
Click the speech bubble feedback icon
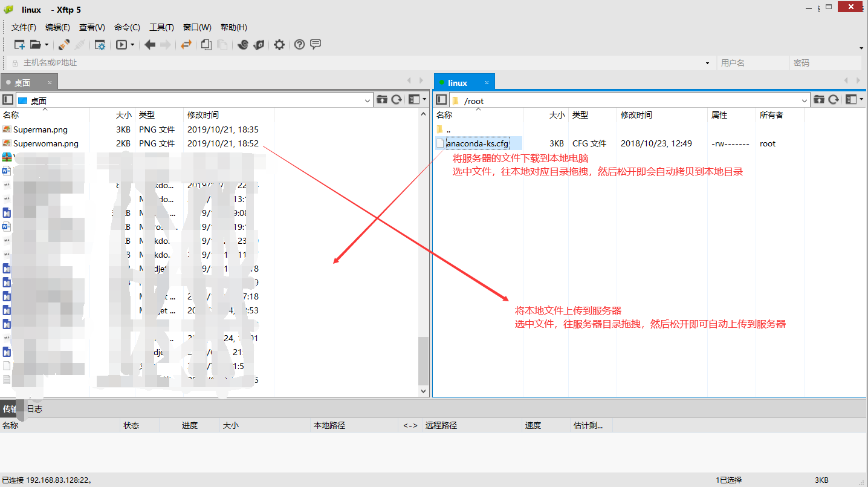pyautogui.click(x=316, y=45)
